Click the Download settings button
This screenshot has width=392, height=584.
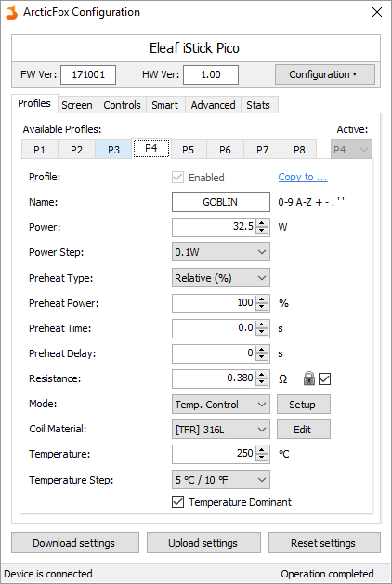pos(75,543)
